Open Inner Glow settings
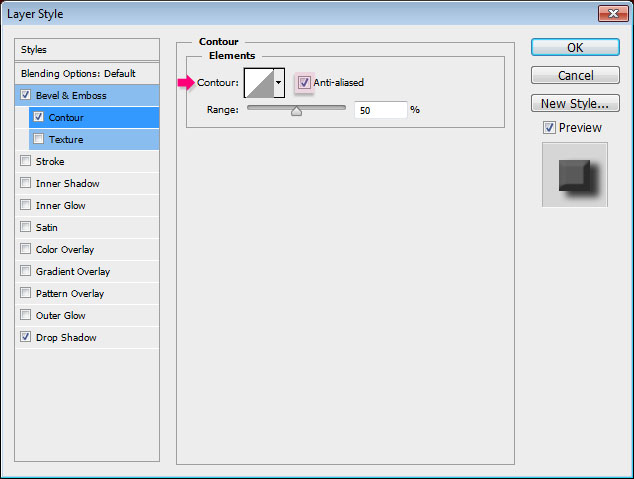This screenshot has width=634, height=479. pos(87,205)
